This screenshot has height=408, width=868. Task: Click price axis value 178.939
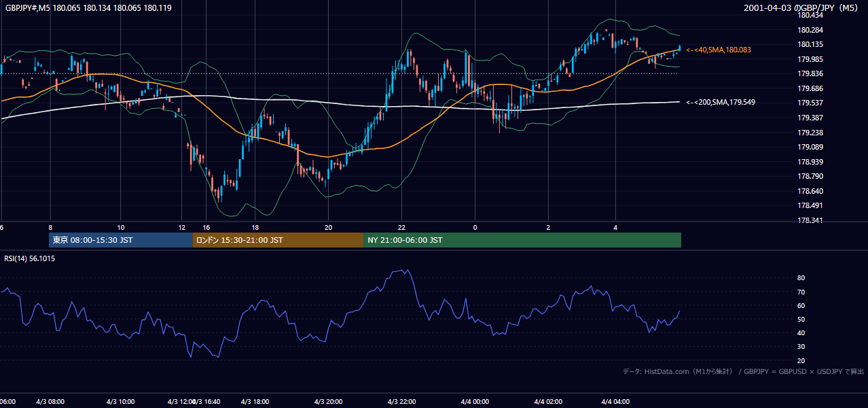click(811, 162)
